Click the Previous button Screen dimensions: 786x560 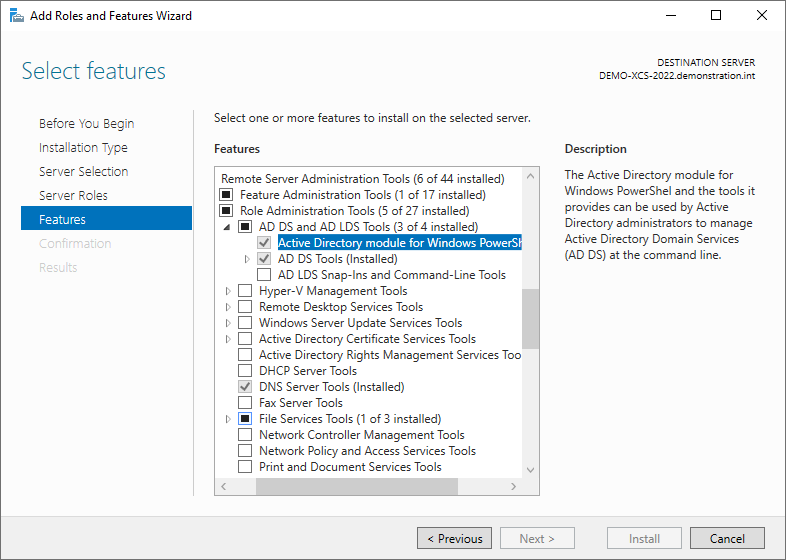(454, 539)
